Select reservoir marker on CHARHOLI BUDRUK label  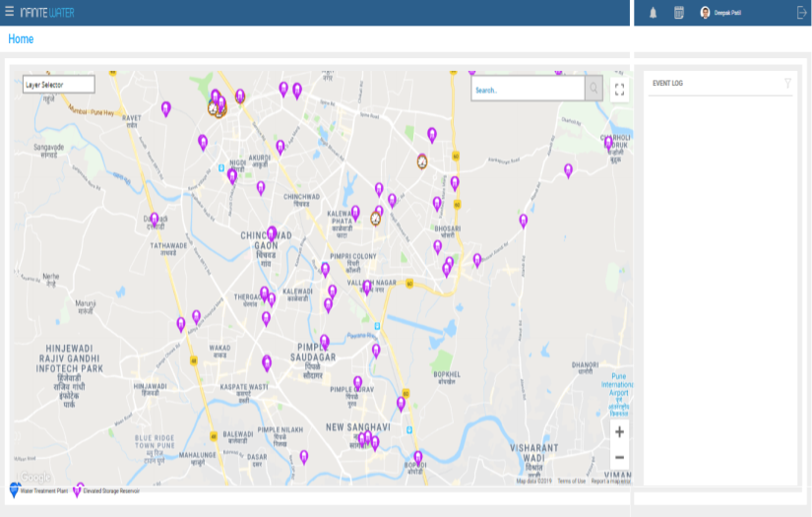point(608,143)
